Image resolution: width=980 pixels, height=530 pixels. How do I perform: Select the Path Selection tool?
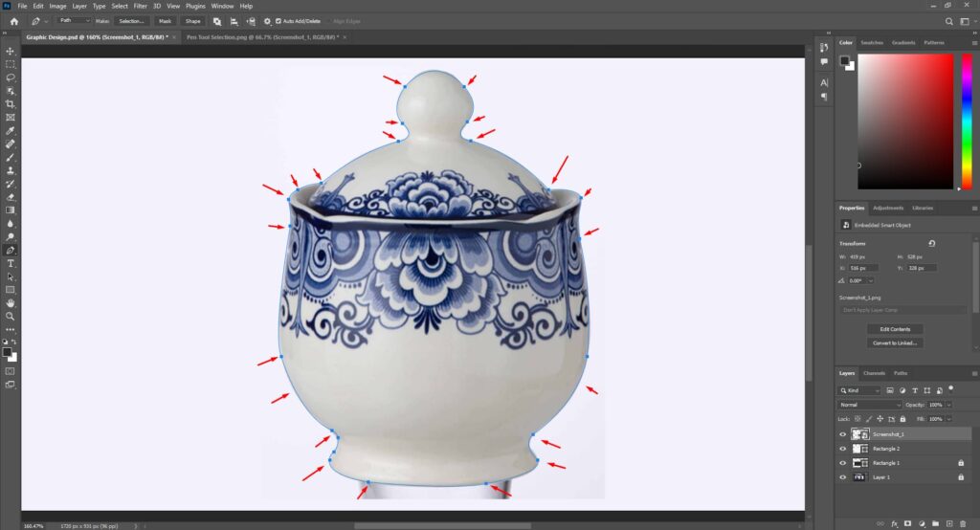point(10,276)
